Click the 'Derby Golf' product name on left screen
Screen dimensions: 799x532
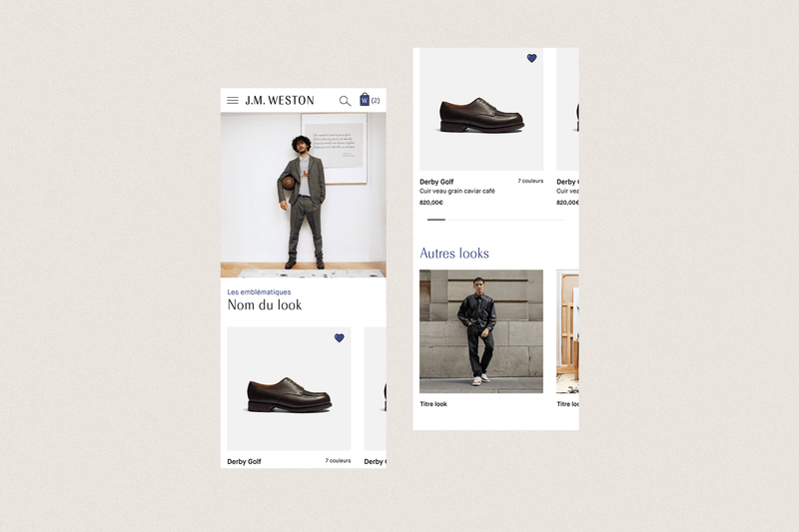click(244, 462)
